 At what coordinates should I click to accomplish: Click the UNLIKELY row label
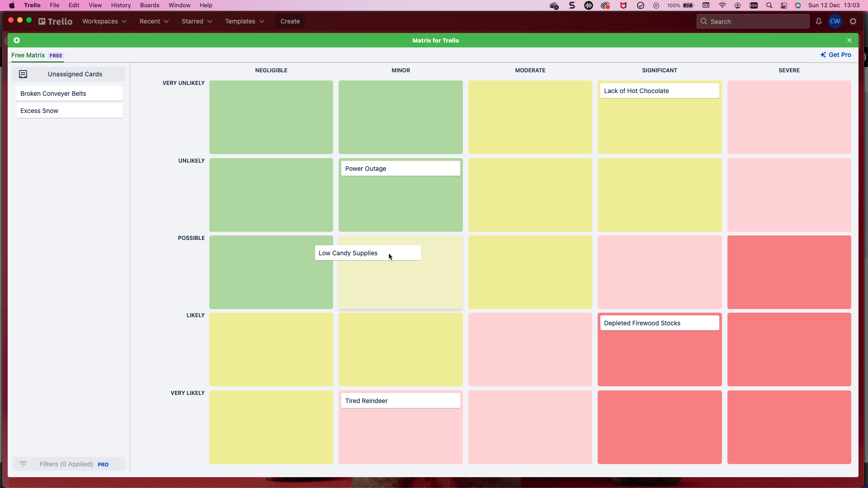pos(192,161)
